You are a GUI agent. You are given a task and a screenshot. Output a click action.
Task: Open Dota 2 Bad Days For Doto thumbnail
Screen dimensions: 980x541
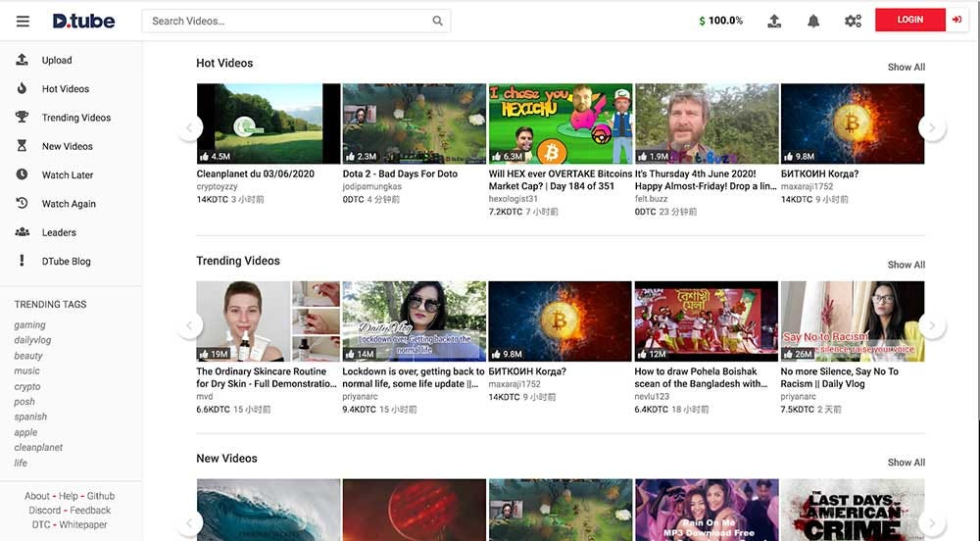click(x=415, y=123)
